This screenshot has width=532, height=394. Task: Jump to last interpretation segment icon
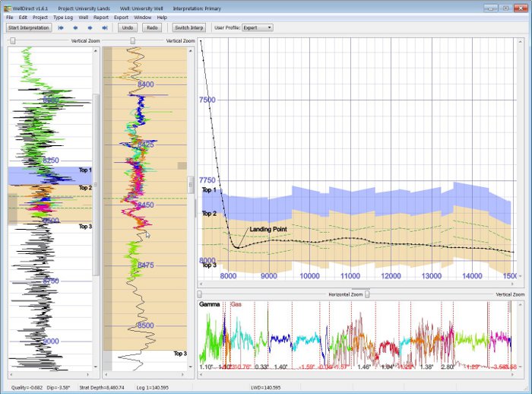(x=105, y=28)
